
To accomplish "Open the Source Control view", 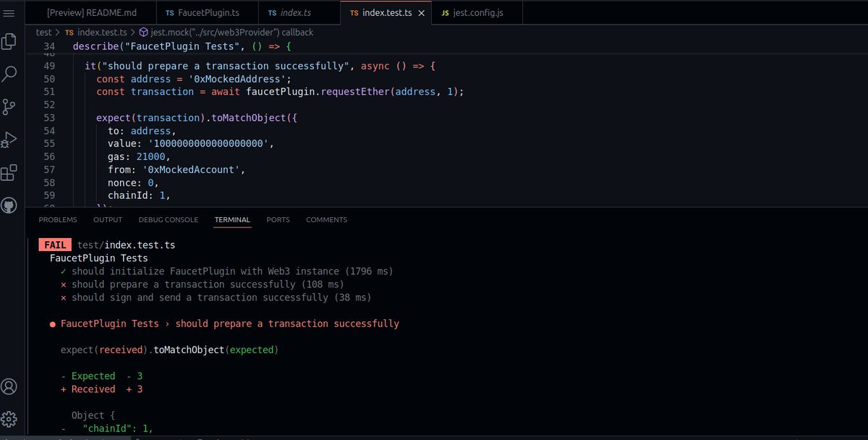I will [9, 107].
